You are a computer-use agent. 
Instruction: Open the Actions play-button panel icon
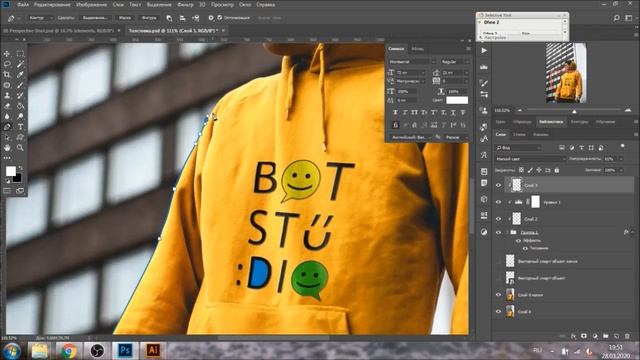484,51
